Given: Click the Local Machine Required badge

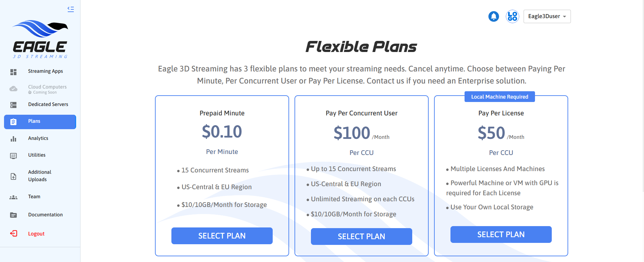Looking at the screenshot, I should tap(499, 97).
